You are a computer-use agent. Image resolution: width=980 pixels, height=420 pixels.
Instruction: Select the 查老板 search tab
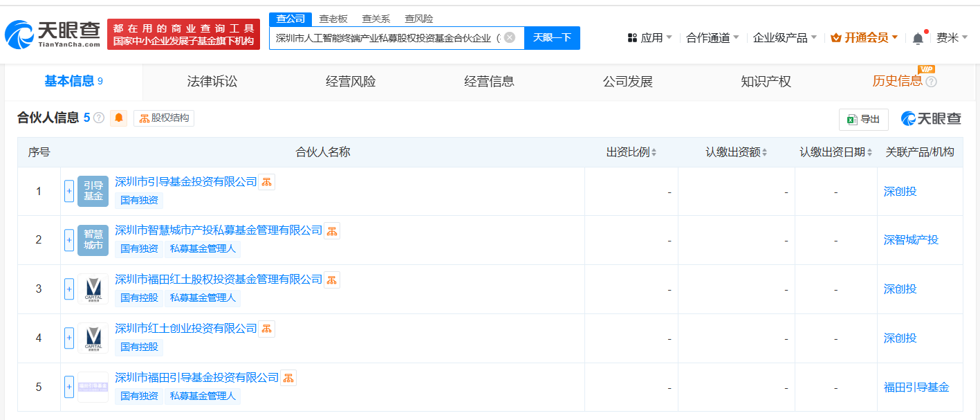click(333, 19)
